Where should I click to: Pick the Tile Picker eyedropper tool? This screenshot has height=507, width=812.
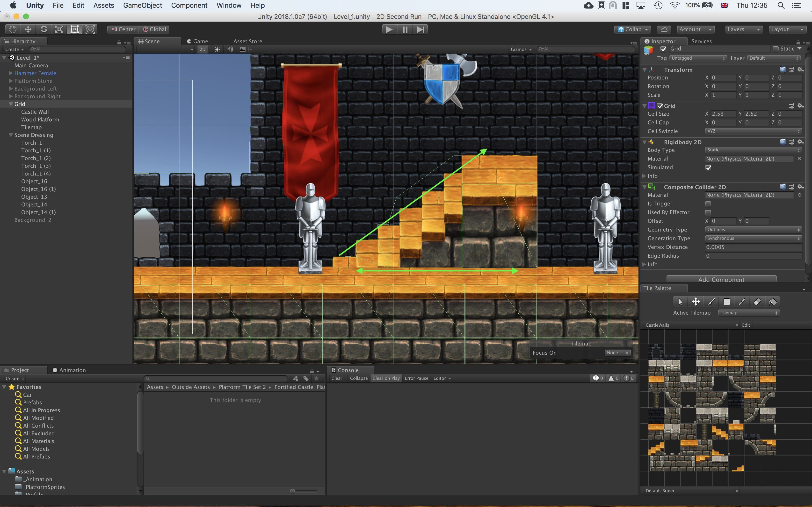(742, 302)
